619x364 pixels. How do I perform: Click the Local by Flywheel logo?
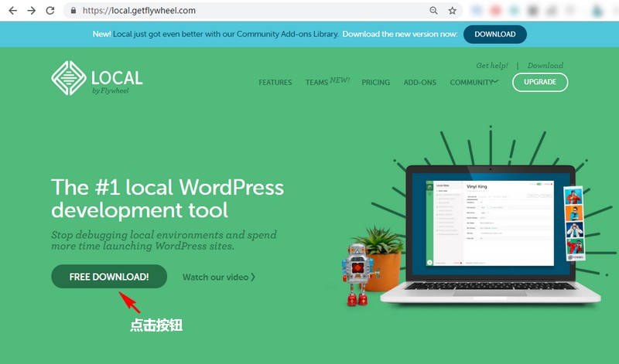point(97,78)
